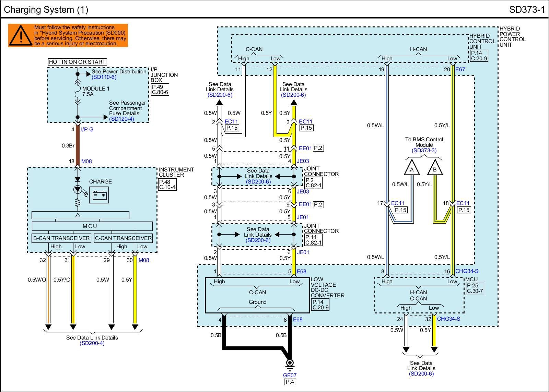
Task: Click the E67 connector label
Action: coord(460,69)
